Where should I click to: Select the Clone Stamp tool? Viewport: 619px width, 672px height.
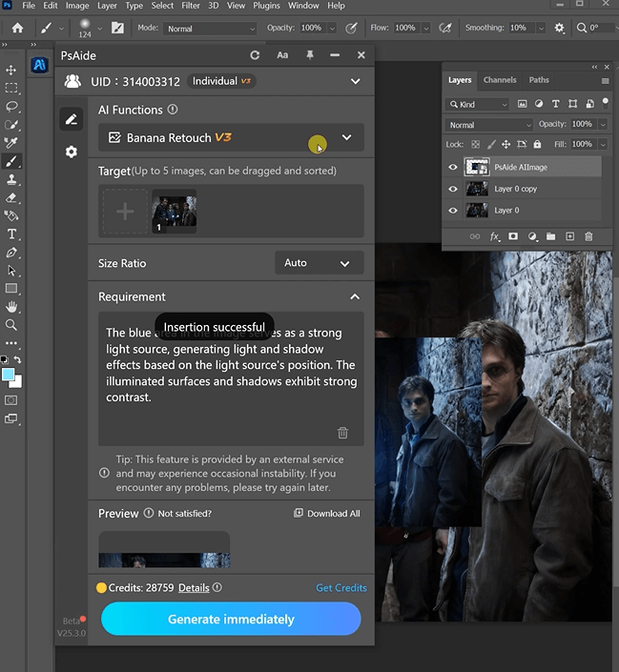[x=11, y=179]
